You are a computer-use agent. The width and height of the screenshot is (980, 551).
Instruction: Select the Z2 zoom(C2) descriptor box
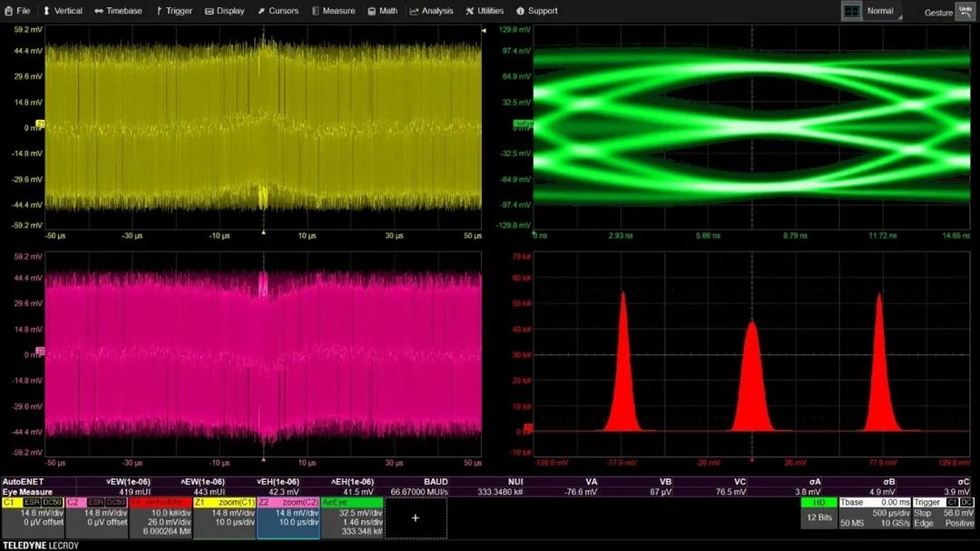pyautogui.click(x=289, y=517)
